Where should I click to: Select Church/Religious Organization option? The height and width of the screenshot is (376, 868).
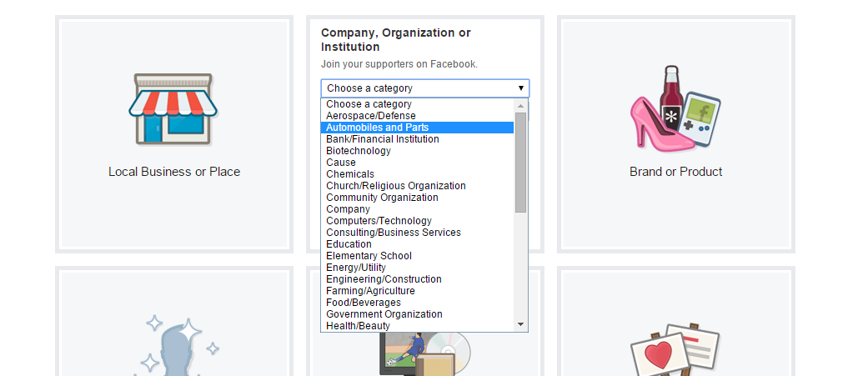[396, 186]
